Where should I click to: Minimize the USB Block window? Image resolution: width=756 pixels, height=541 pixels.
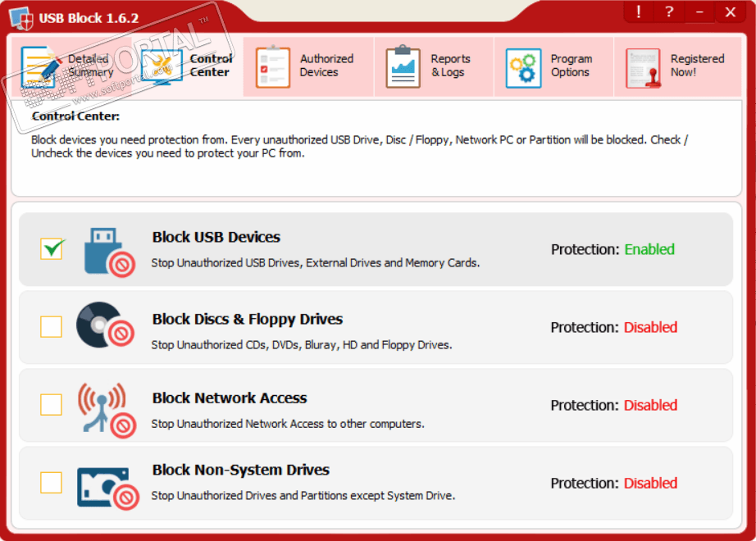coord(699,11)
